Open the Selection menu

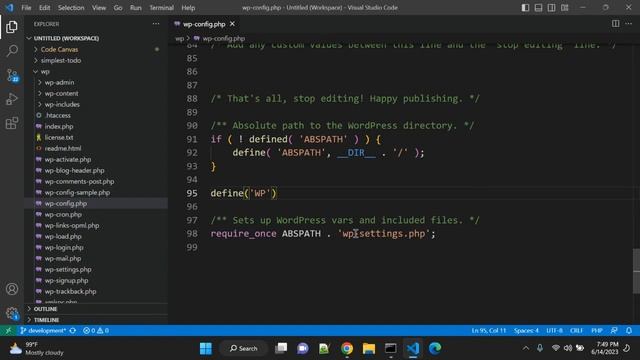[71, 8]
